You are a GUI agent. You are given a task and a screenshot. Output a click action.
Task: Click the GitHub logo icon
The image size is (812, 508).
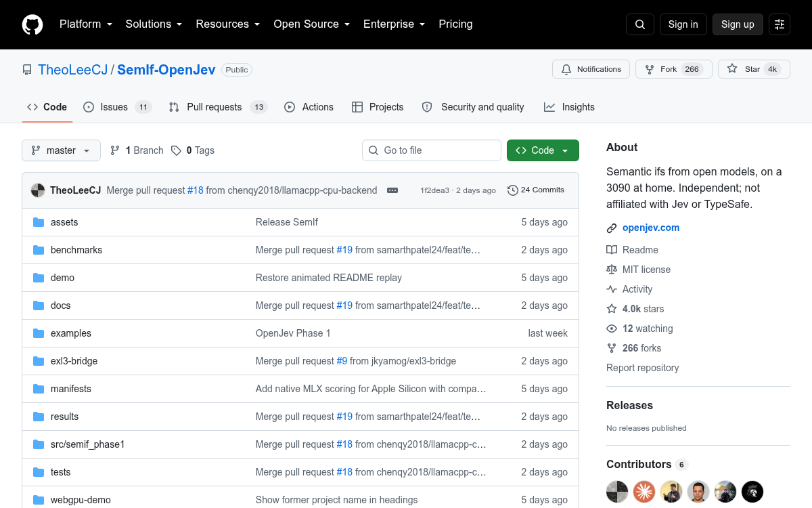(32, 24)
